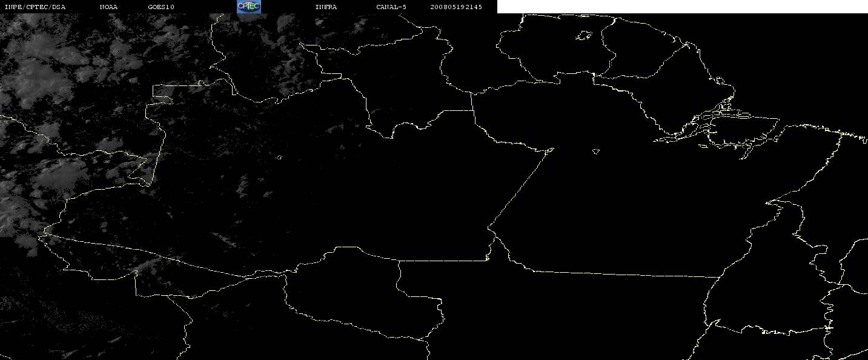Viewport: 868px width, 360px height.
Task: Click the 200805192145 timestamp text
Action: coord(456,7)
